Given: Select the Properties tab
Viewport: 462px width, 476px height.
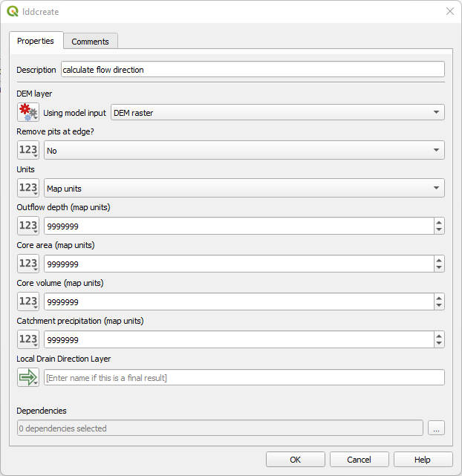Looking at the screenshot, I should [x=36, y=41].
